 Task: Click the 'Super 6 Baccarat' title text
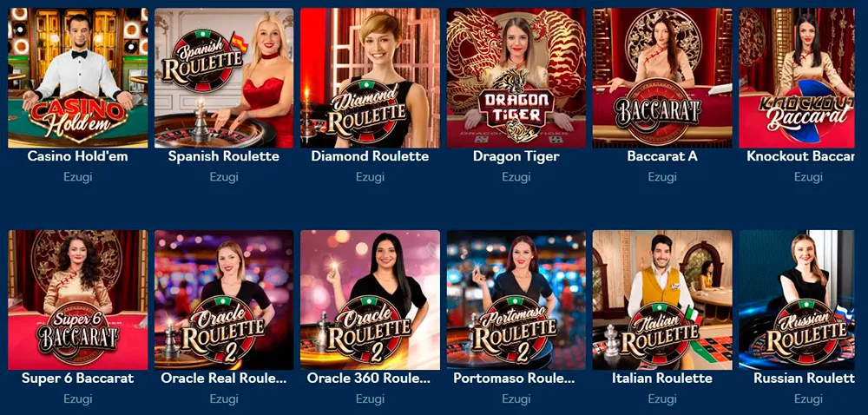[77, 379]
